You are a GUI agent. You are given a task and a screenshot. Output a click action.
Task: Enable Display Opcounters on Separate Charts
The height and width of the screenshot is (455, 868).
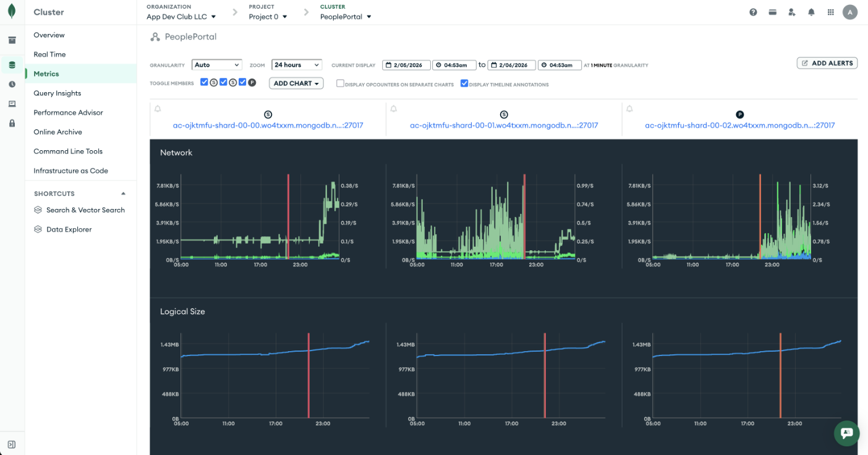pos(340,82)
